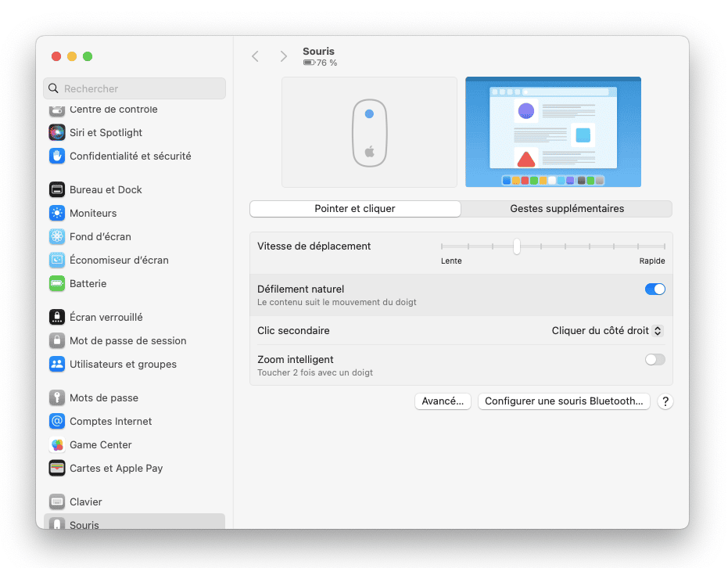
Task: Click the green Batterie icon
Action: [x=57, y=283]
